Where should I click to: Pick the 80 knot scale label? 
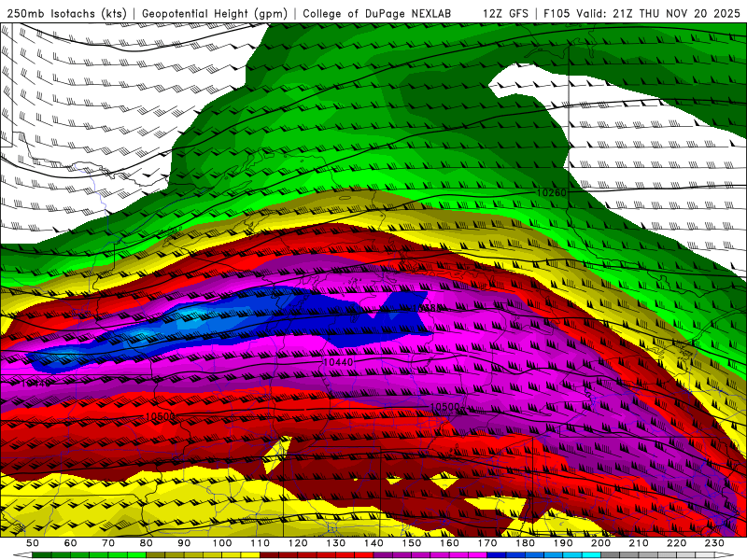coord(147,543)
